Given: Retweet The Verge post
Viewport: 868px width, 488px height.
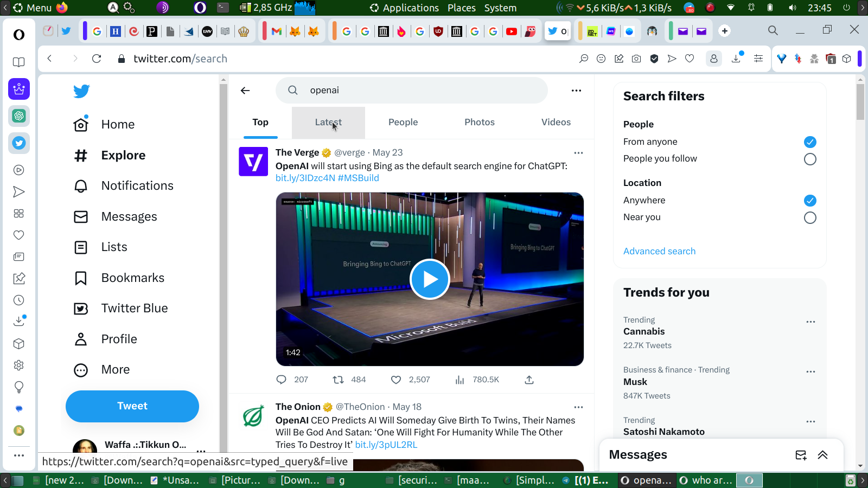Looking at the screenshot, I should (338, 380).
